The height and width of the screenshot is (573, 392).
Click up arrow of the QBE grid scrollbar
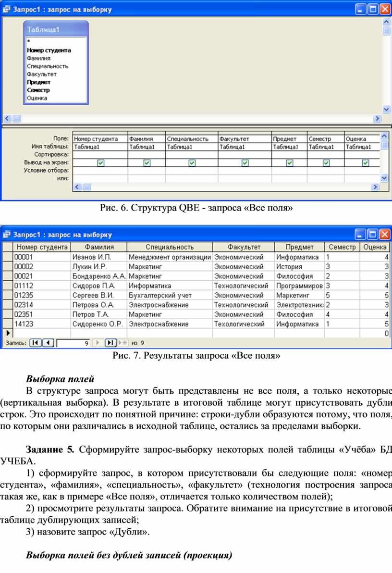pos(384,136)
